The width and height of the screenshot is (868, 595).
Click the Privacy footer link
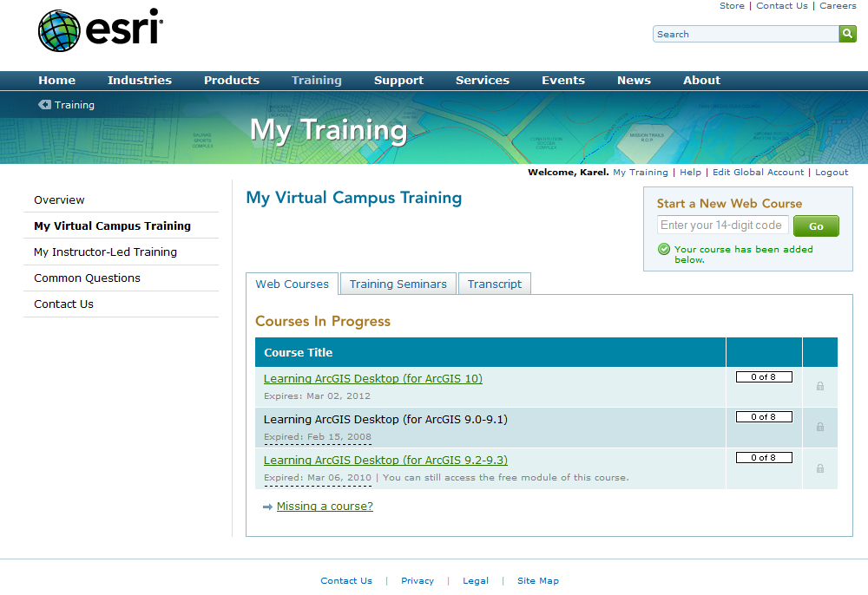418,580
